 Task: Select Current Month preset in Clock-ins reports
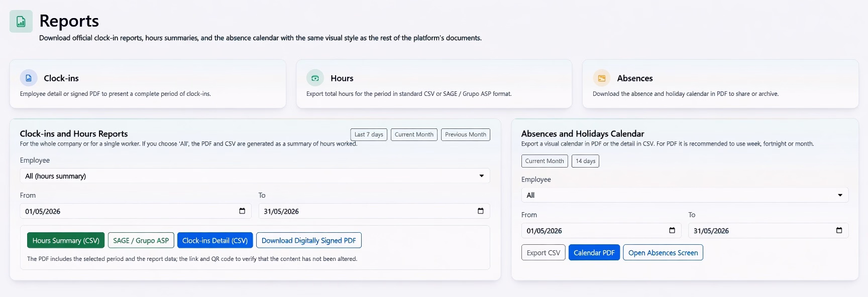[x=414, y=134]
